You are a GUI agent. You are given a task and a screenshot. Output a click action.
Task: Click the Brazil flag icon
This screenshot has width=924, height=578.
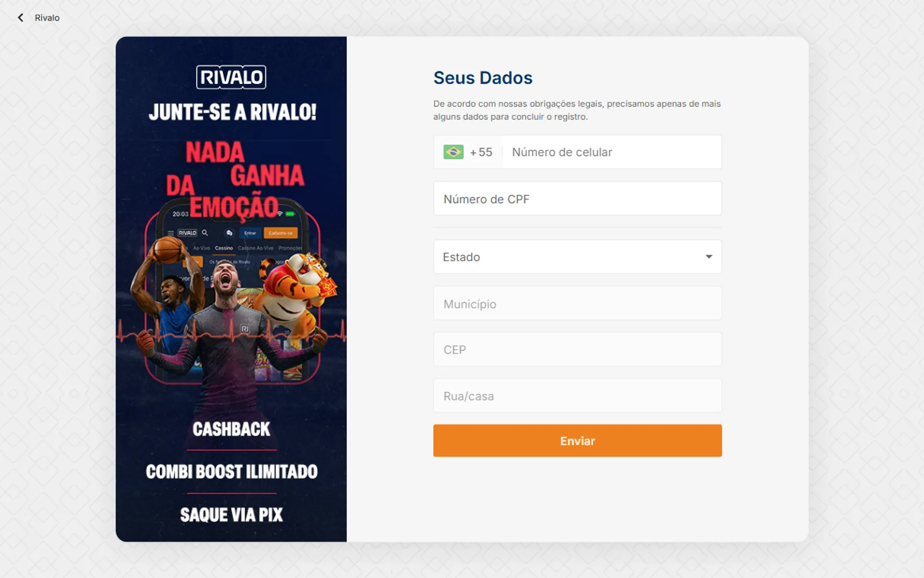click(x=453, y=152)
